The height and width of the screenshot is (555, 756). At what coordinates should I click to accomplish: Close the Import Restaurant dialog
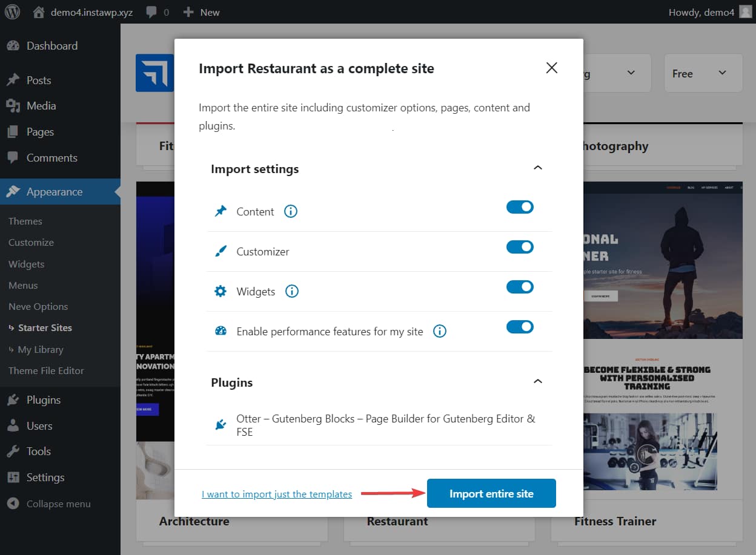pos(551,68)
